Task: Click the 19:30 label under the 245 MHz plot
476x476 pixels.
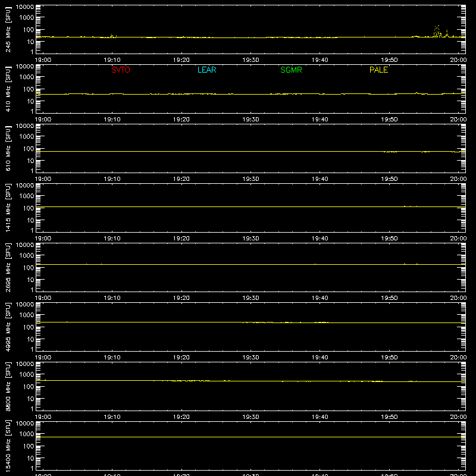Action: [x=250, y=60]
